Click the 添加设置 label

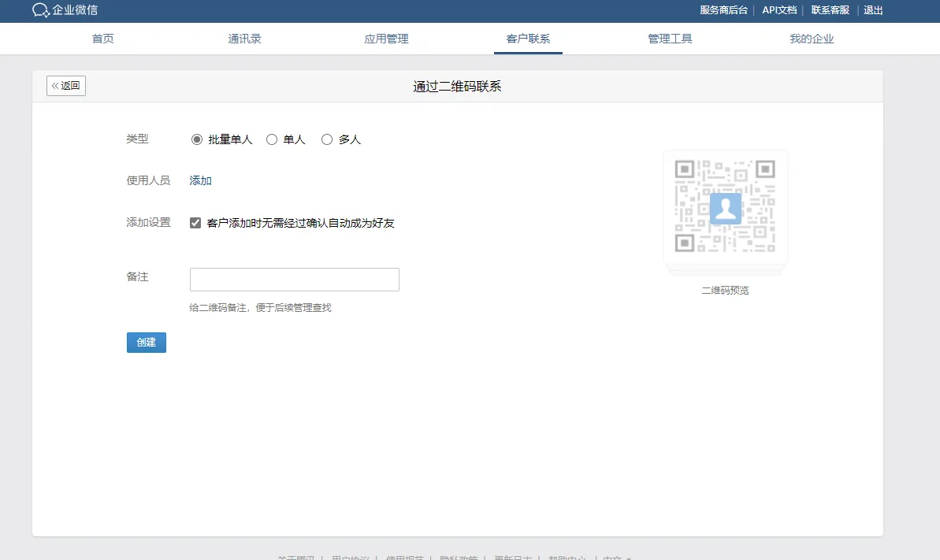[x=148, y=222]
